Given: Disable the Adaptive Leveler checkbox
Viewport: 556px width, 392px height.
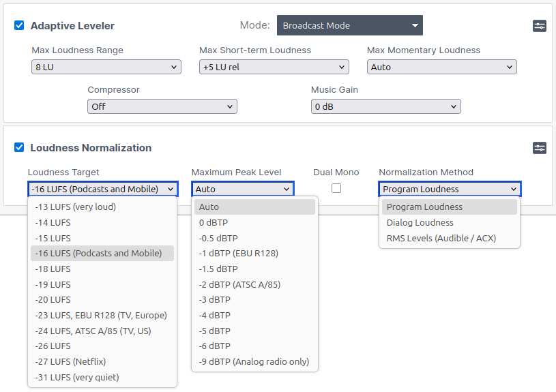Looking at the screenshot, I should (x=19, y=26).
